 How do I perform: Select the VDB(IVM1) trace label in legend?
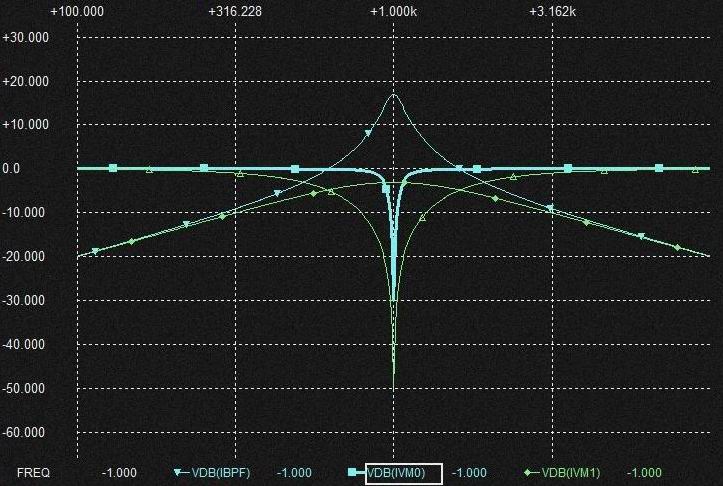(x=571, y=473)
